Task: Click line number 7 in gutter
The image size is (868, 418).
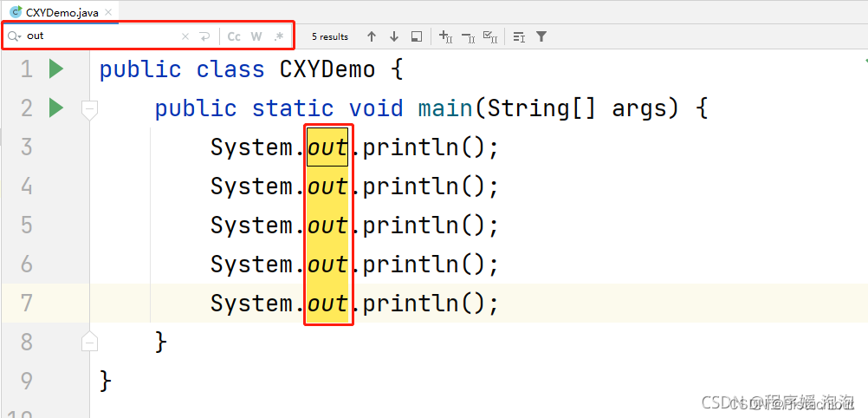Action: (27, 303)
